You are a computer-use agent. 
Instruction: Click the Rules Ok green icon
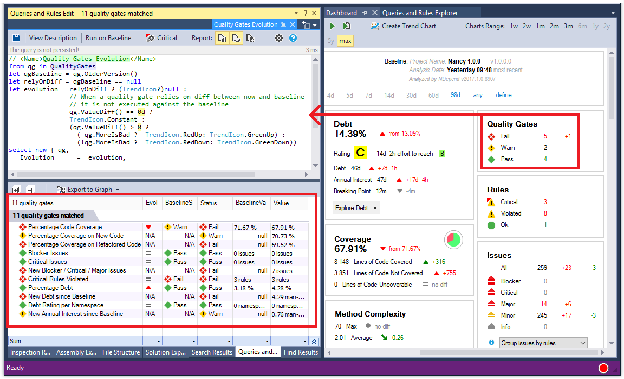491,225
